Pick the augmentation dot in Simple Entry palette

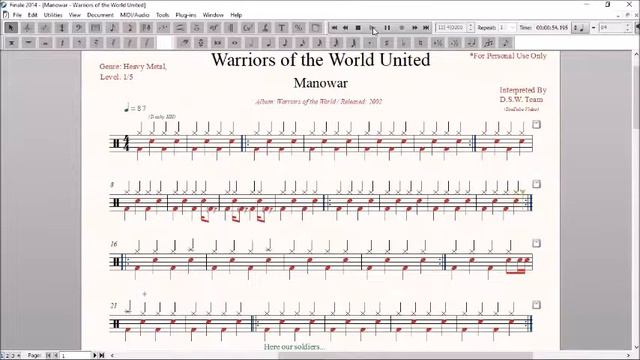[x=370, y=42]
